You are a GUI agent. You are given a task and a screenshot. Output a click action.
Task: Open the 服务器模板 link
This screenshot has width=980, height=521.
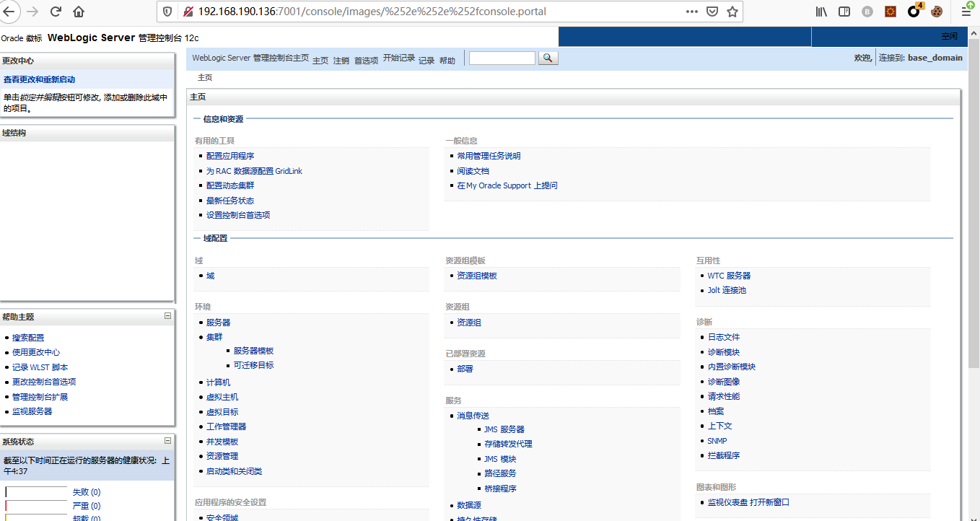click(253, 351)
